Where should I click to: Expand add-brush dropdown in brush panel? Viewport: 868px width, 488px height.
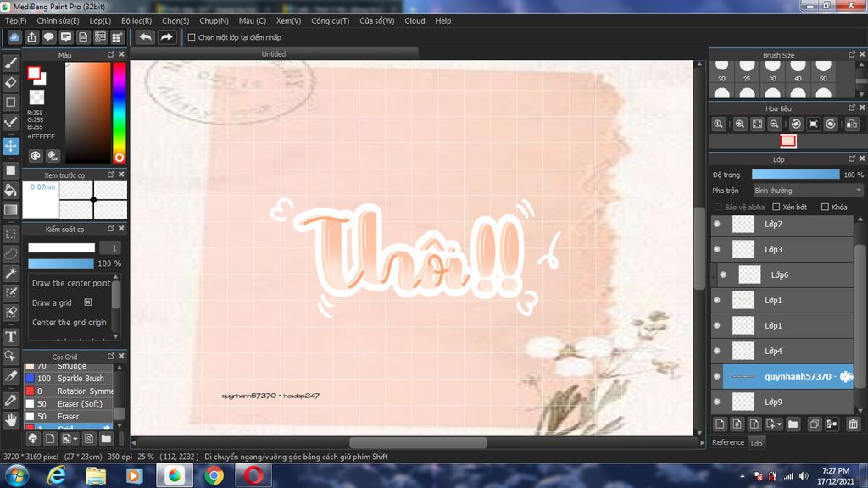75,440
